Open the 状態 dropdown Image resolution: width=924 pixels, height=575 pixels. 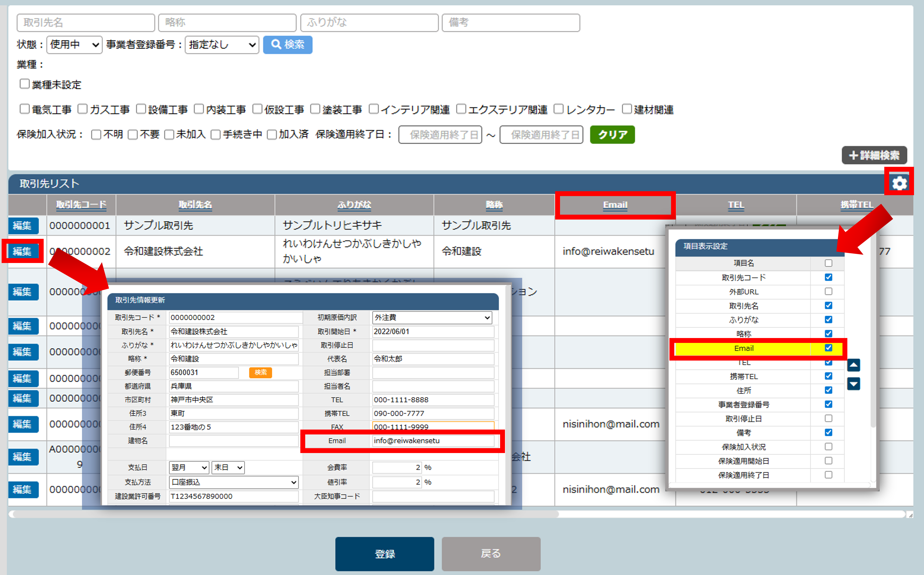(74, 45)
